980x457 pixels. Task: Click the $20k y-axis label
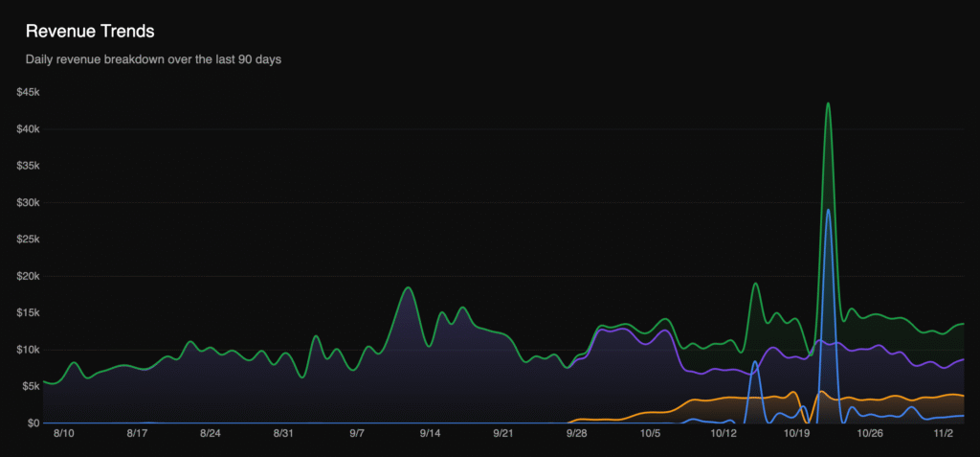28,276
